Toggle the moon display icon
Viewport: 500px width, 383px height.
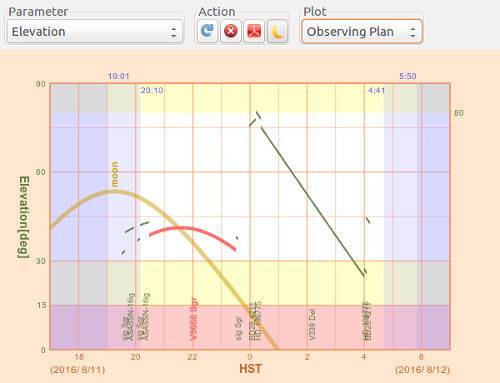277,31
